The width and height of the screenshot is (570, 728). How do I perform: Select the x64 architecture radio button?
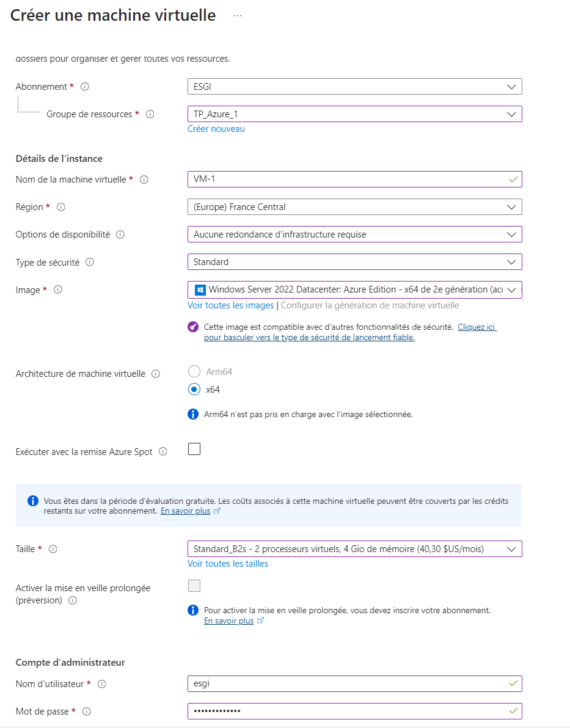point(194,389)
